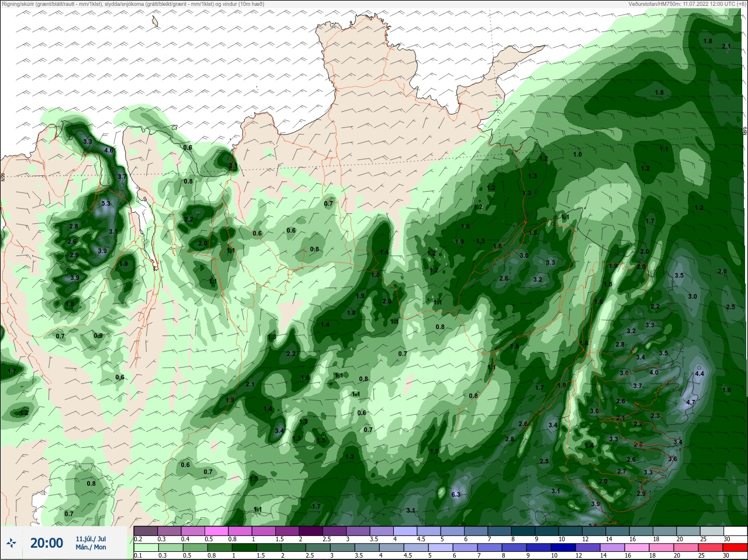The image size is (748, 560).
Task: Click the Veðurstofan logo icon beside 20:00
Action: pyautogui.click(x=11, y=543)
